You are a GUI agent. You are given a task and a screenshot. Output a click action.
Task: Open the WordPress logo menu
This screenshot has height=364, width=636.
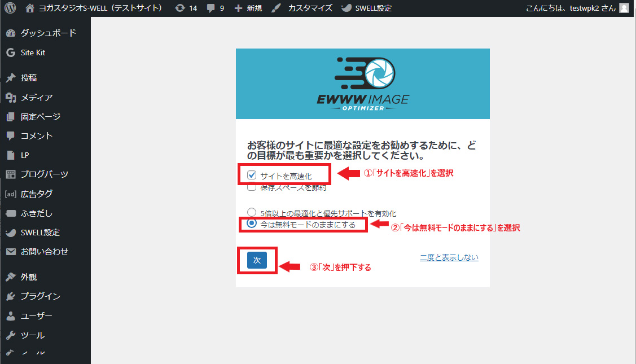pos(10,8)
